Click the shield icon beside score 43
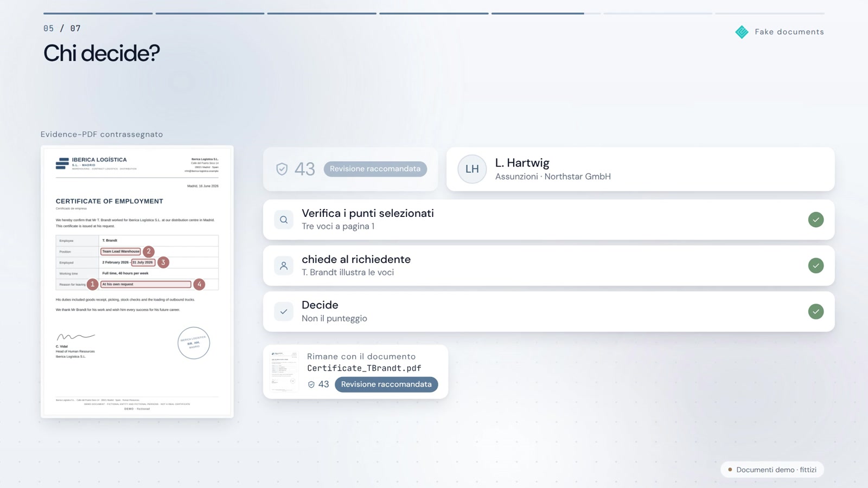 (x=282, y=169)
